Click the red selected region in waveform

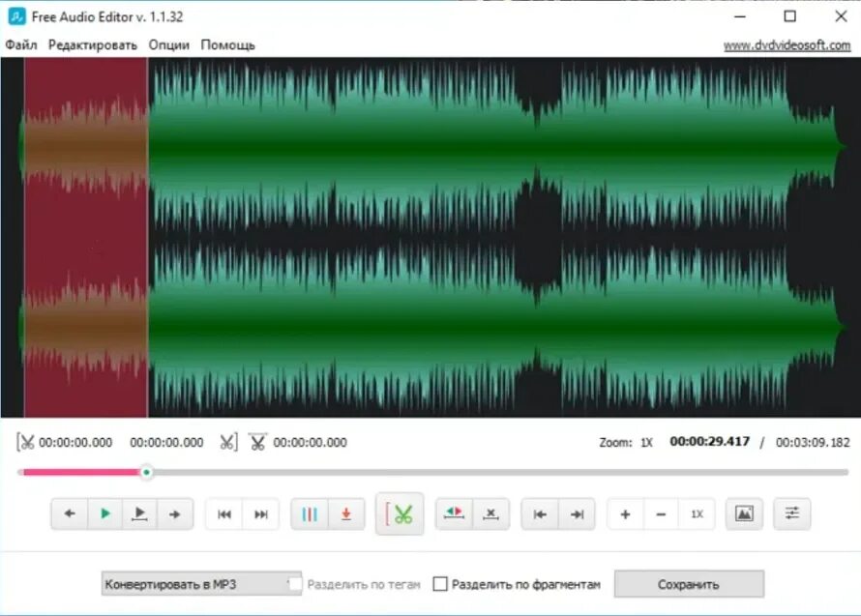(x=86, y=237)
